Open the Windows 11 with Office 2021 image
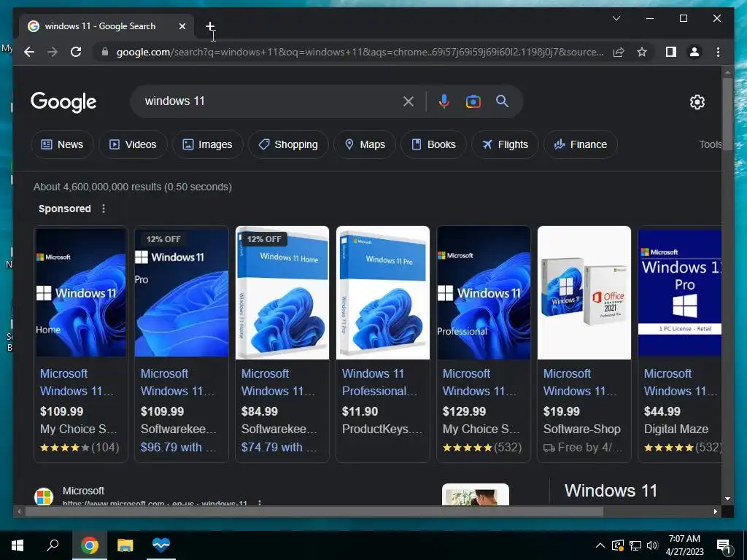 pos(584,292)
